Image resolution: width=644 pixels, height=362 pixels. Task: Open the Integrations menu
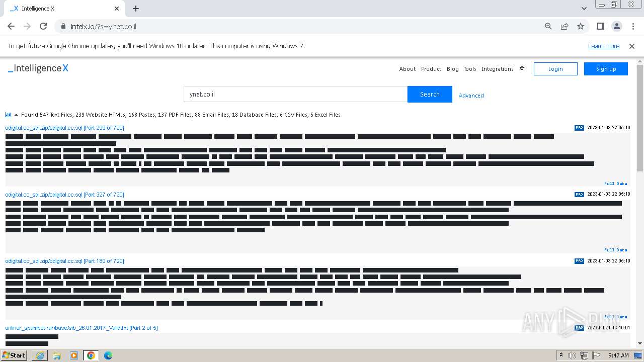(x=498, y=69)
